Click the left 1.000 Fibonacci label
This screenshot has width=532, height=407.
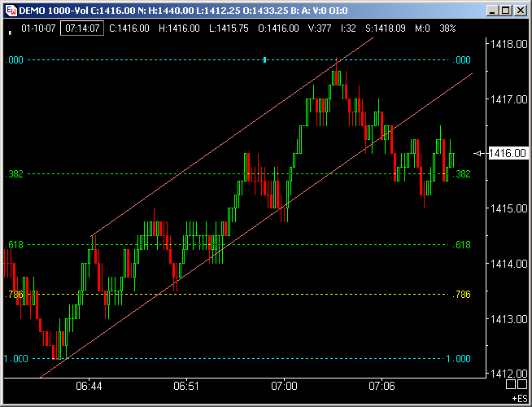click(16, 359)
